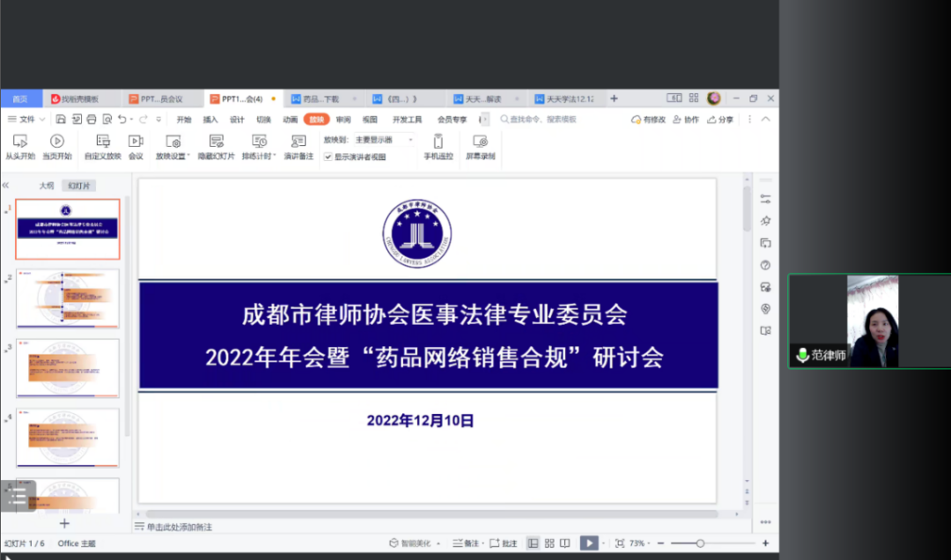This screenshot has width=951, height=560.
Task: Switch to 天天学法12.12 document tab
Action: point(569,99)
